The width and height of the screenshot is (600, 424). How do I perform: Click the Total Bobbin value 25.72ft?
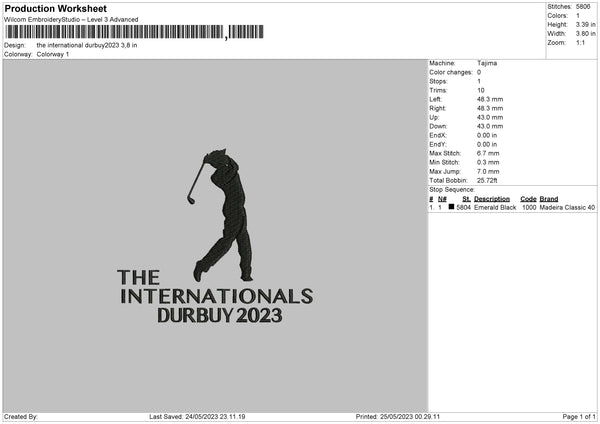pyautogui.click(x=487, y=181)
